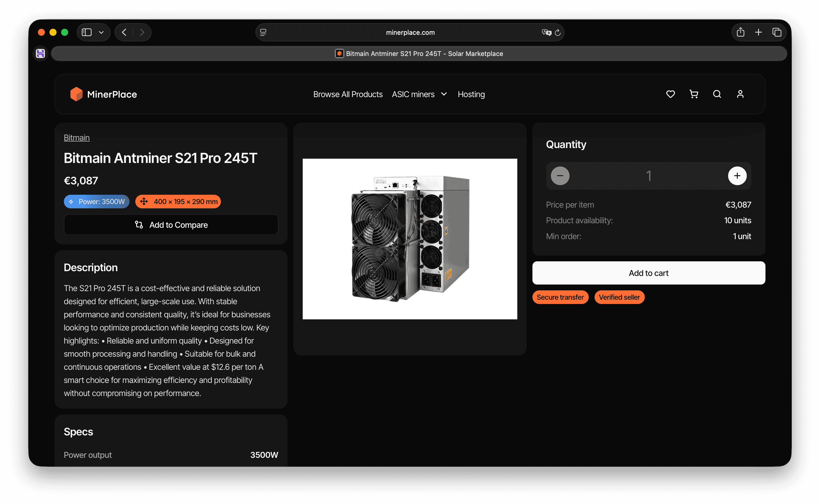Open the tab overview icon
Image resolution: width=820 pixels, height=504 pixels.
[777, 32]
